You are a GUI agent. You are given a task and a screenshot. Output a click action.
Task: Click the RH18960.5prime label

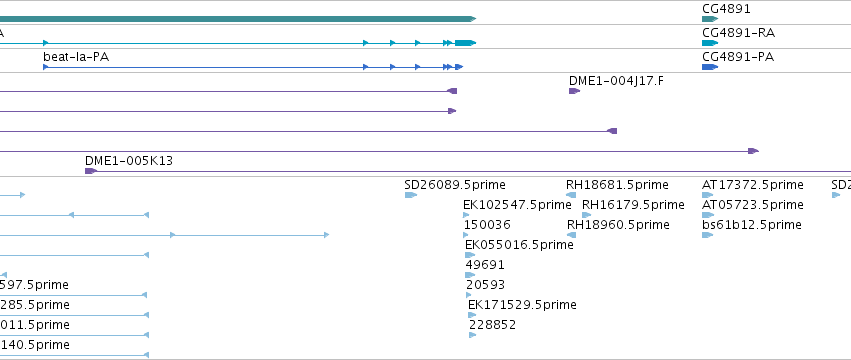(x=618, y=225)
